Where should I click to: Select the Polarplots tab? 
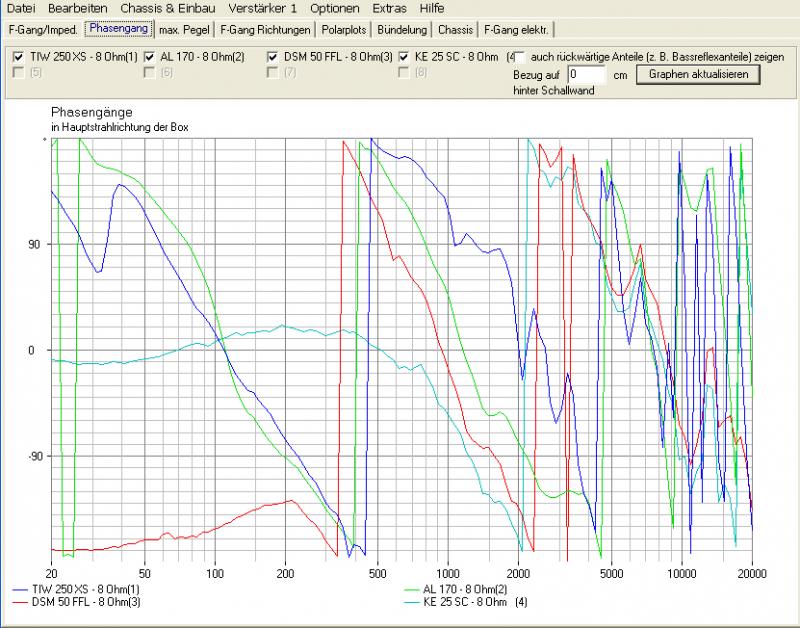(x=345, y=29)
